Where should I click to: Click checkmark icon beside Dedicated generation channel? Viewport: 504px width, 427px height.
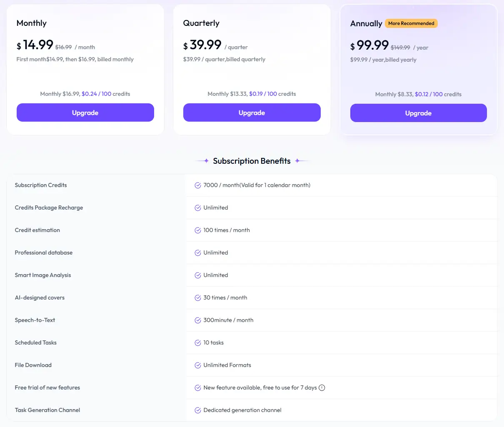[x=198, y=410]
